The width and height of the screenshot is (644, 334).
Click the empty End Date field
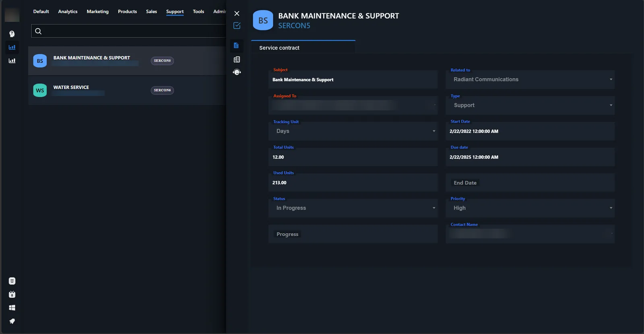(530, 183)
